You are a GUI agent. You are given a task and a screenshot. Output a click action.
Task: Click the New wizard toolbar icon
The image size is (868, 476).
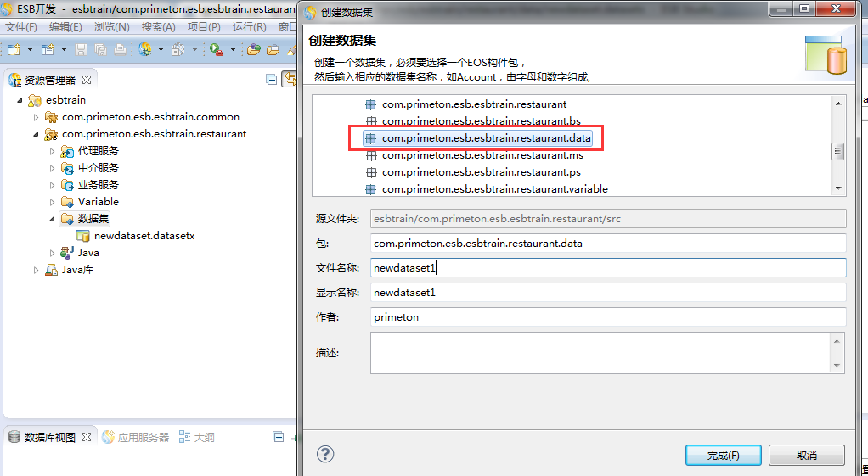pyautogui.click(x=14, y=50)
